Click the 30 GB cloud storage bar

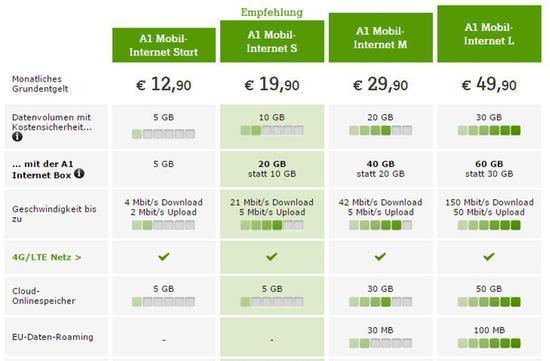pyautogui.click(x=381, y=302)
